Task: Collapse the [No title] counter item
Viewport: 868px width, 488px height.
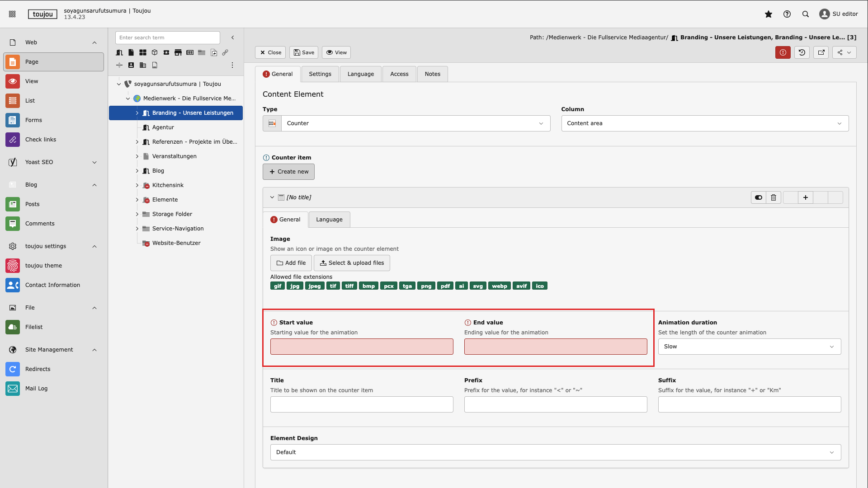Action: (x=272, y=197)
